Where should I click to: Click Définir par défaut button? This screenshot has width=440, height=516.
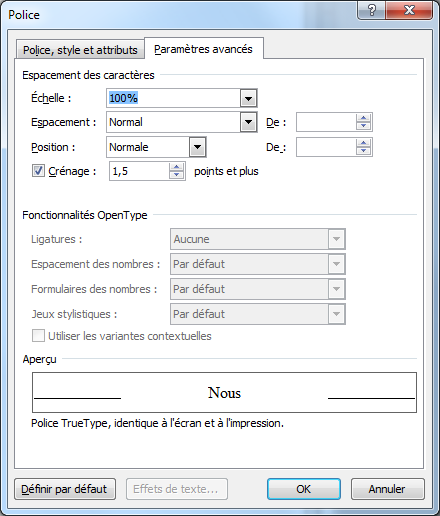65,489
